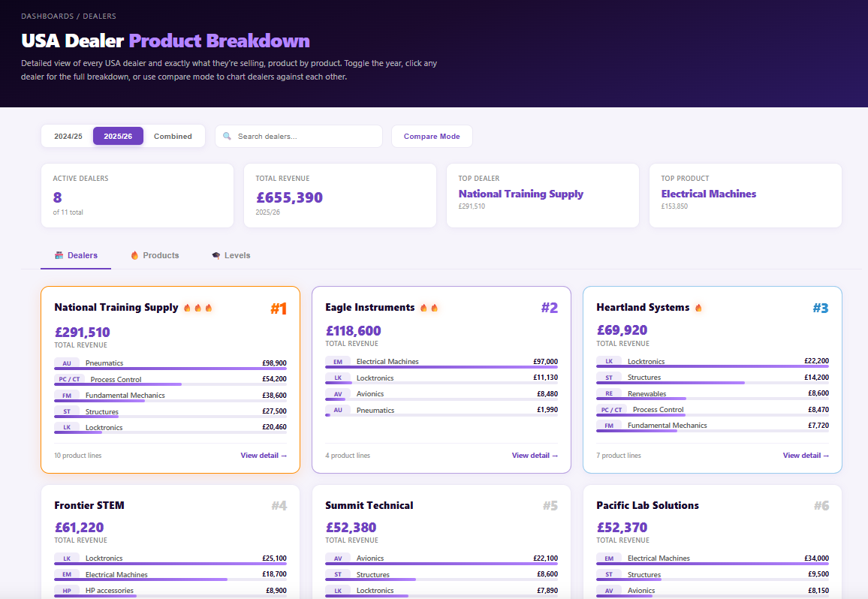
Task: Enable Compare Mode
Action: [x=432, y=136]
